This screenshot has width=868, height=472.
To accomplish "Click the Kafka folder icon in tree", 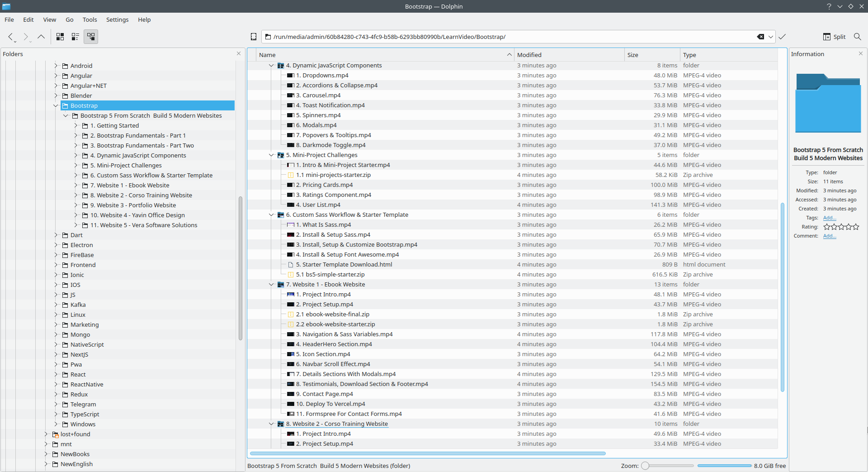I will (x=65, y=305).
